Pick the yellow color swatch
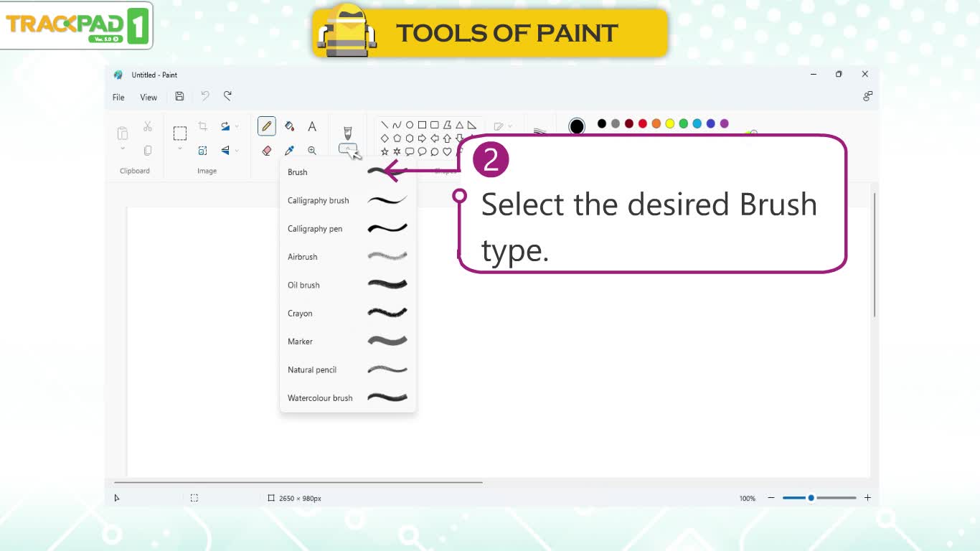The image size is (980, 551). click(670, 123)
